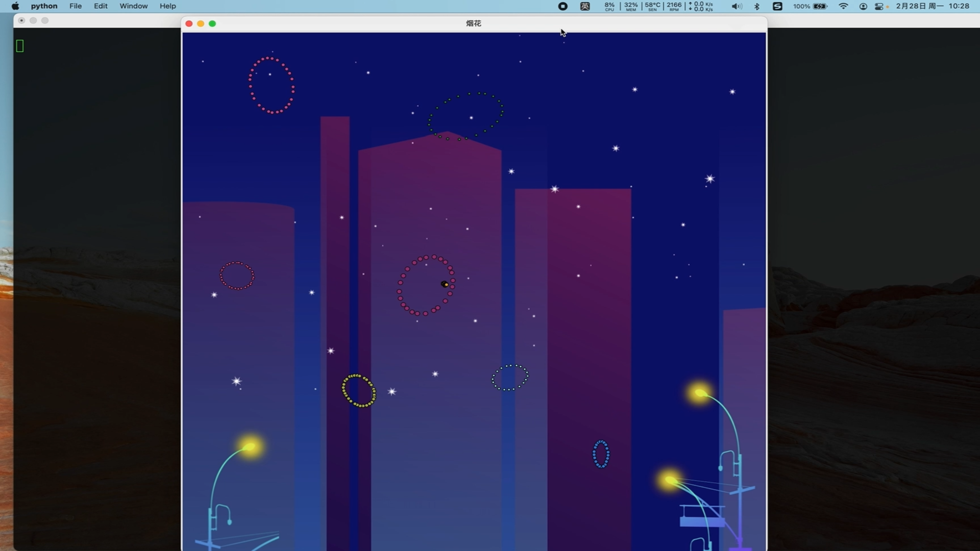Open date and time 2月28日 周一 10:28
The width and height of the screenshot is (980, 551).
pos(933,6)
